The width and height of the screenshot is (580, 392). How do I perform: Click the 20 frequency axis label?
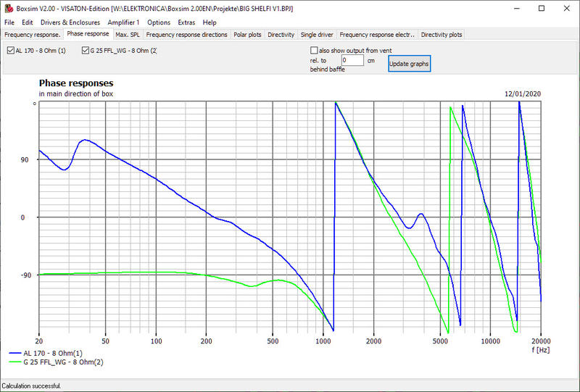(39, 341)
